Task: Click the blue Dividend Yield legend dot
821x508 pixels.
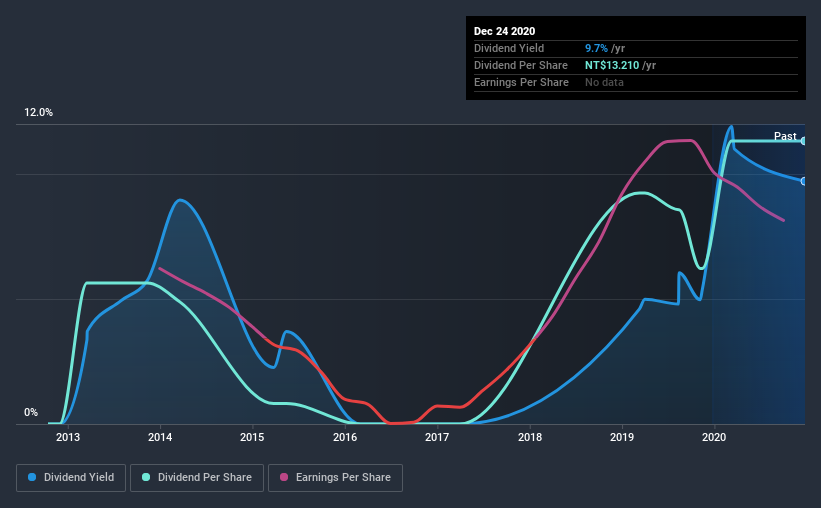Action: point(32,477)
